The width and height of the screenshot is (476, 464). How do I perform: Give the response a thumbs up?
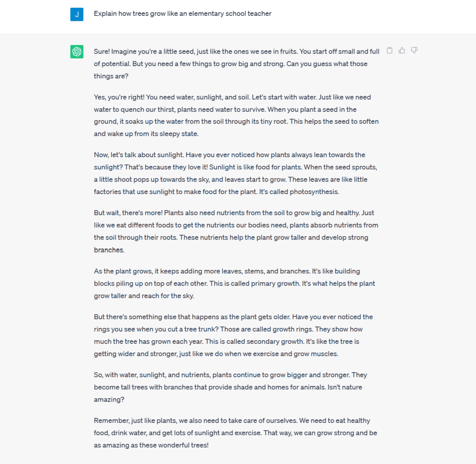(402, 50)
